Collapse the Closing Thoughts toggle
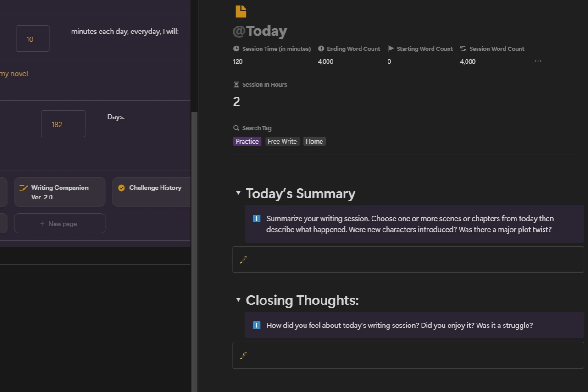This screenshot has width=588, height=392. (238, 300)
